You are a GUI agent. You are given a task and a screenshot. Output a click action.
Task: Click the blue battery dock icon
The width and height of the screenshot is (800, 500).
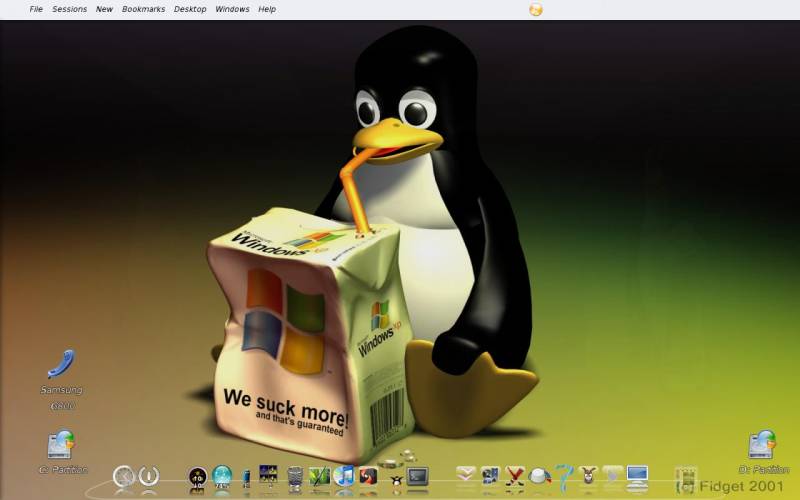click(x=246, y=478)
